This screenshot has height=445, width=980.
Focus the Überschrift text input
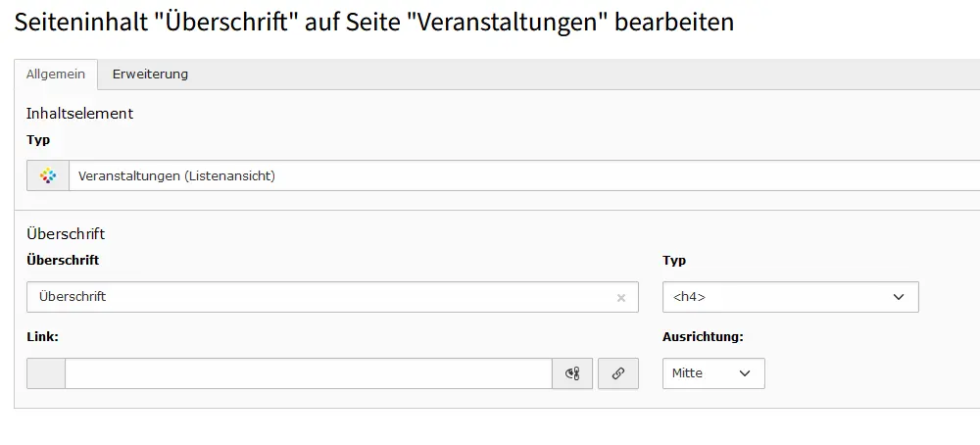(x=332, y=297)
